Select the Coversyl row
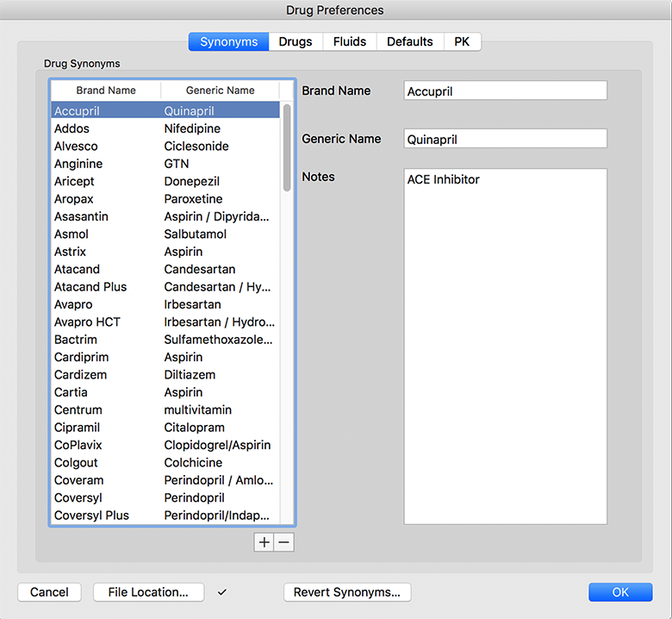The image size is (672, 619). click(x=165, y=497)
